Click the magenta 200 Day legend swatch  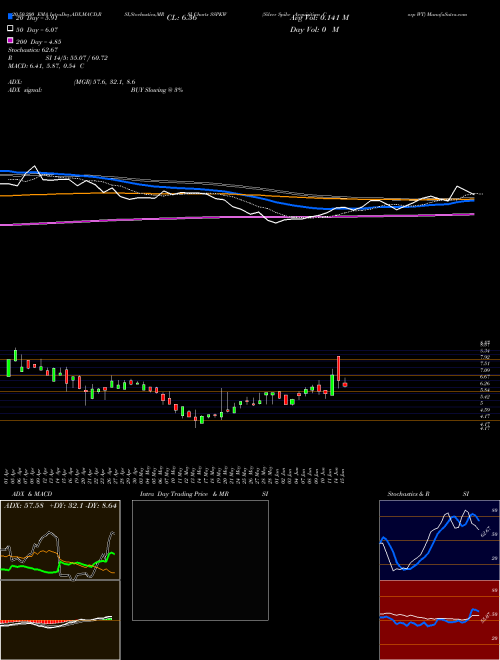tap(10, 40)
